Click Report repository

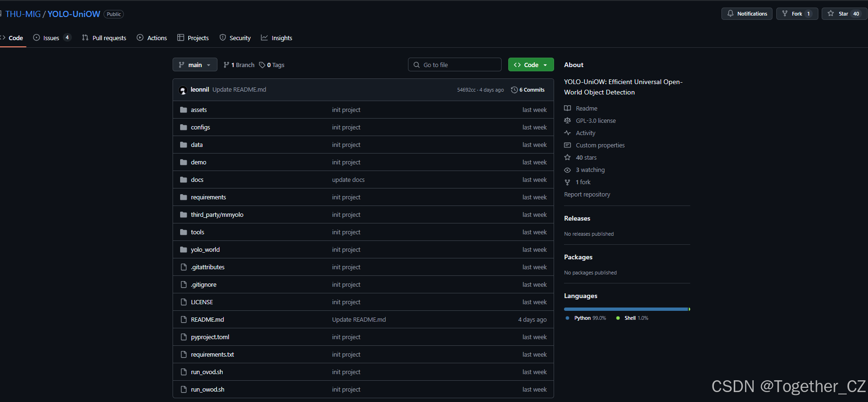tap(587, 194)
